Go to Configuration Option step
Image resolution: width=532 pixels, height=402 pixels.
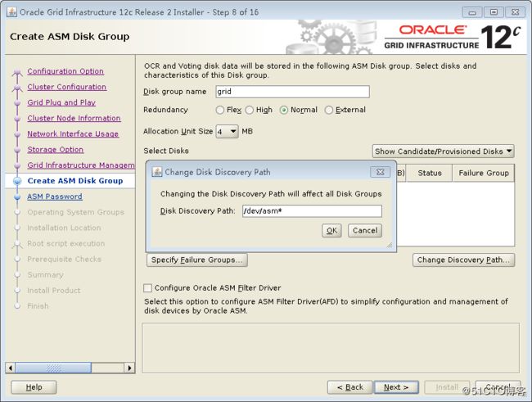65,71
